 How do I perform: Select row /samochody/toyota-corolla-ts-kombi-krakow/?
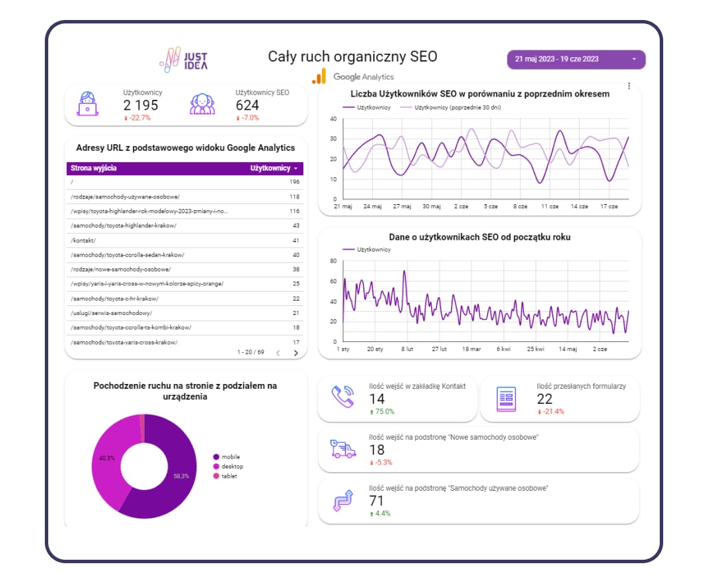pos(185,327)
